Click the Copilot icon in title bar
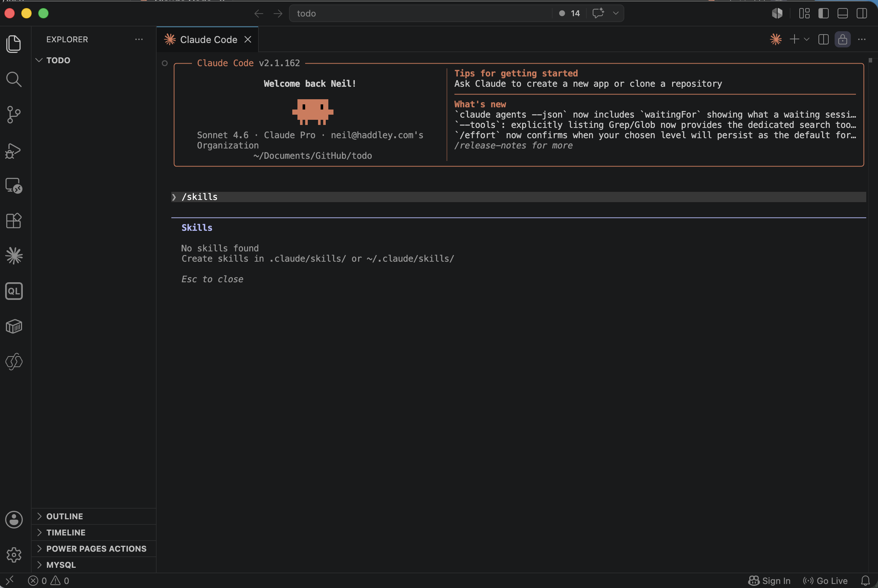This screenshot has height=588, width=878. click(777, 14)
